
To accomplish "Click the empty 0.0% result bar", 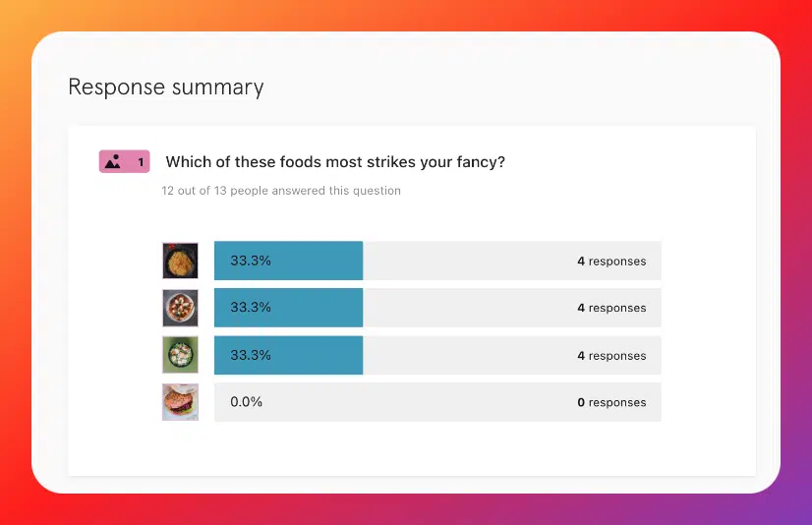I will click(437, 402).
